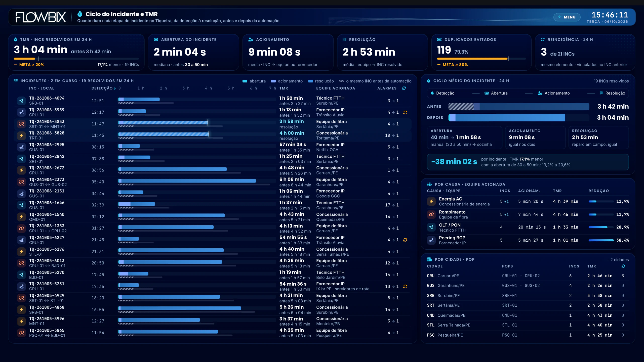Image resolution: width=644 pixels, height=362 pixels.
Task: Click the energy bolt icon for TQ-261006-3828
Action: (x=21, y=135)
